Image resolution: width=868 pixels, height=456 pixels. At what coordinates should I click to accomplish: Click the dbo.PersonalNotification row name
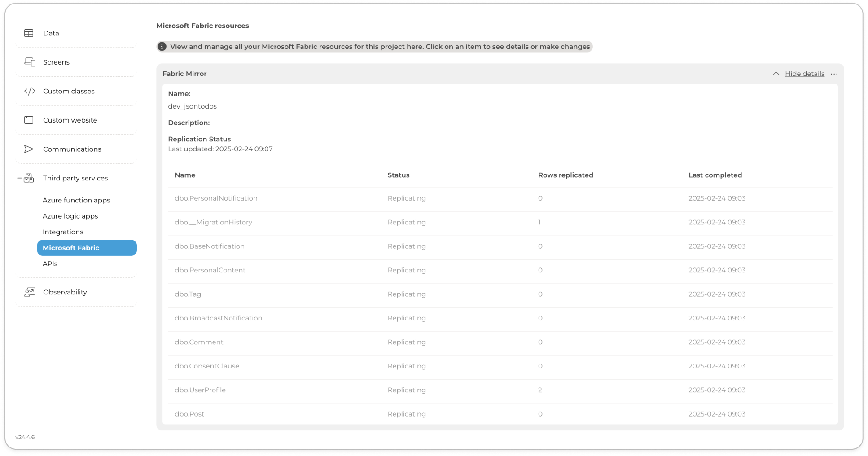coord(216,198)
